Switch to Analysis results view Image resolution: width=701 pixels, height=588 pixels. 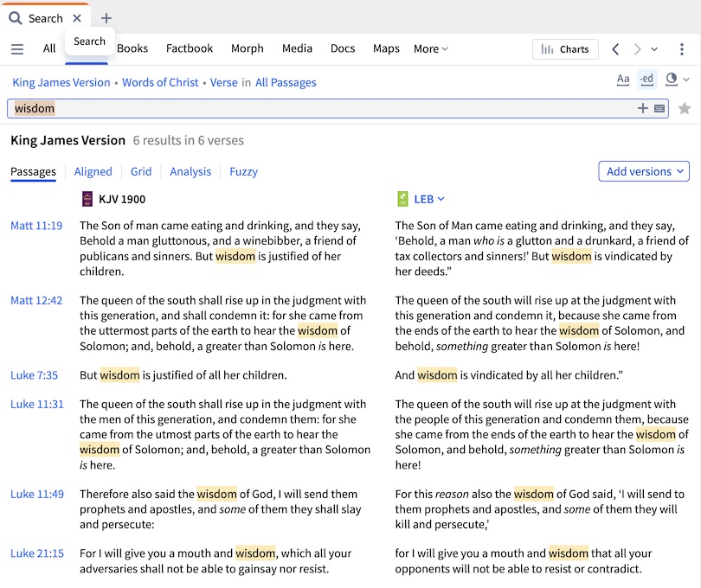tap(190, 171)
